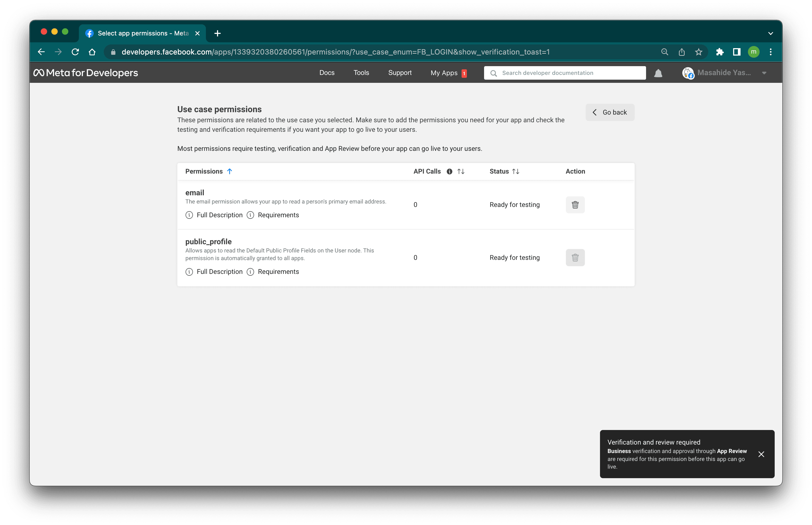This screenshot has width=812, height=525.
Task: Open the Chrome three-dot menu
Action: click(770, 52)
